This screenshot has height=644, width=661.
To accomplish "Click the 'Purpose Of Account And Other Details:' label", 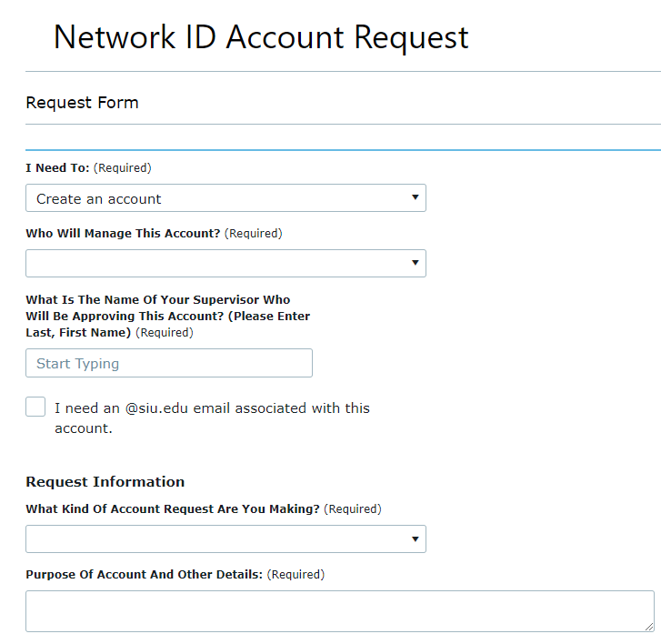I will click(145, 574).
